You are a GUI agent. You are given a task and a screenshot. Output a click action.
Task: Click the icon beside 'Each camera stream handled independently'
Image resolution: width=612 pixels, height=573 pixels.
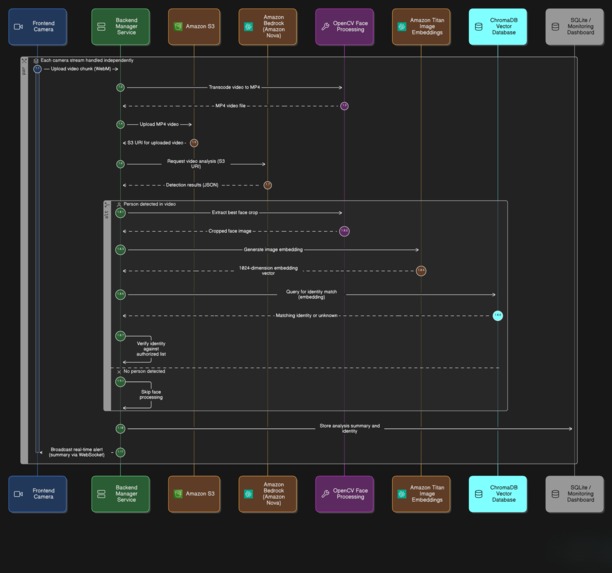pyautogui.click(x=36, y=61)
